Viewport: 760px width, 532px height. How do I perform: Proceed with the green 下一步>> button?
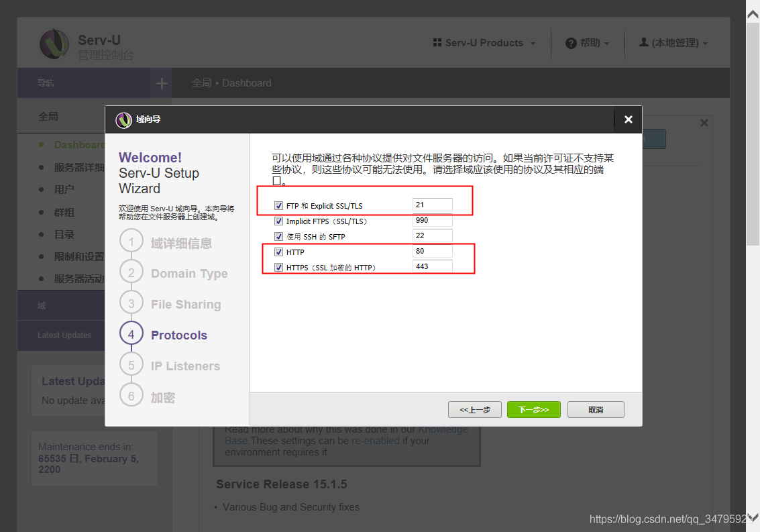coord(534,410)
